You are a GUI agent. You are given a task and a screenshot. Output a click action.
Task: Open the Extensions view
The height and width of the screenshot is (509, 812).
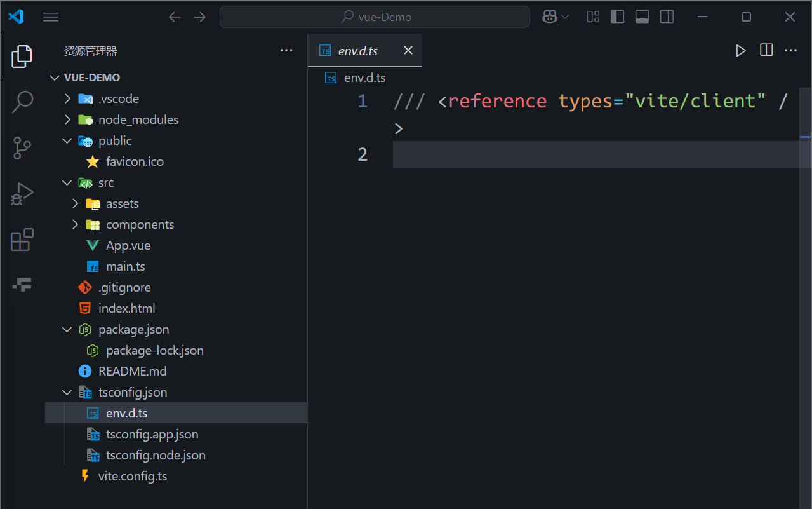pos(22,240)
